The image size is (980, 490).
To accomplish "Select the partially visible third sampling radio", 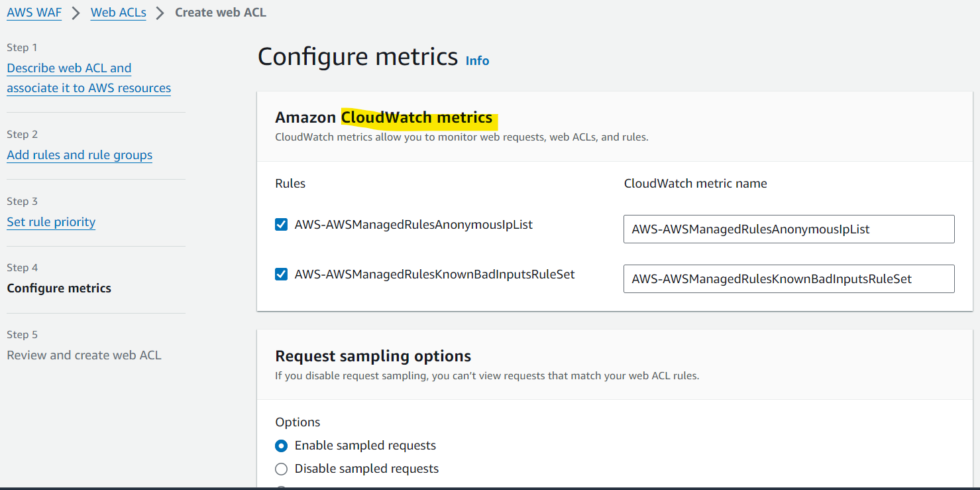I will [x=281, y=488].
